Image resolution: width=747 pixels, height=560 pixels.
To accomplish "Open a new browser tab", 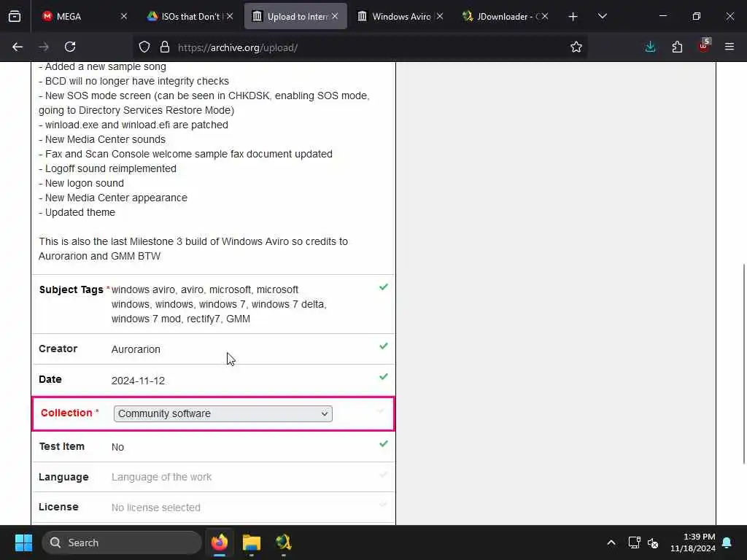I will (x=573, y=17).
